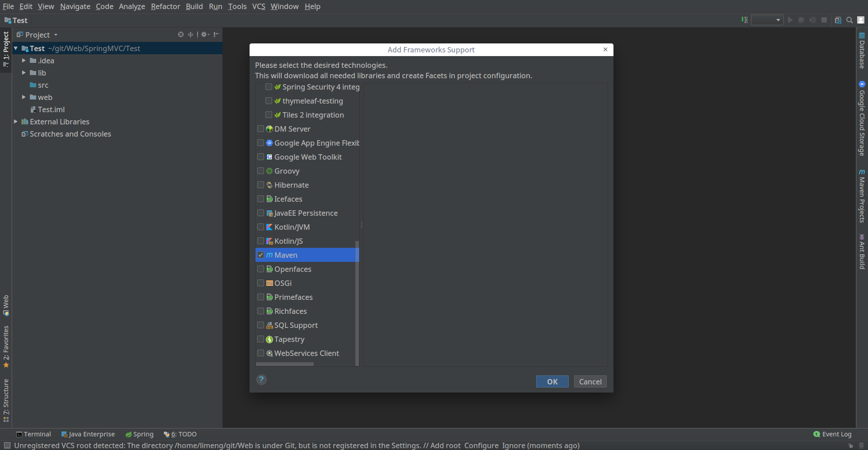The width and height of the screenshot is (868, 450).
Task: Click Configure link in status bar
Action: point(481,445)
